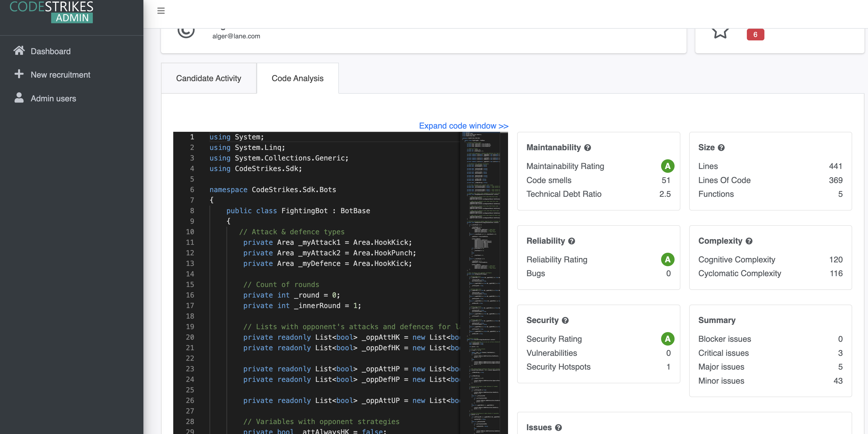Click the star rating icon
This screenshot has height=434, width=868.
click(x=721, y=33)
